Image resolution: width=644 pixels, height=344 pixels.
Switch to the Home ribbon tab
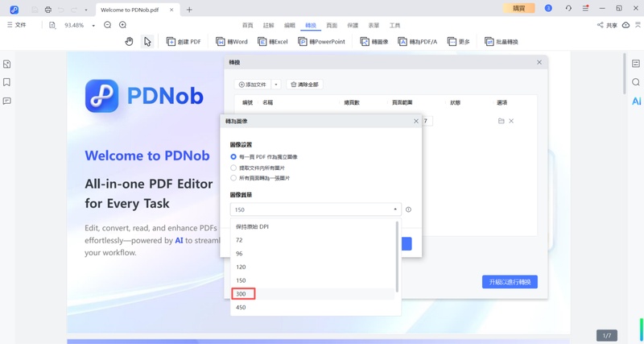coord(248,25)
